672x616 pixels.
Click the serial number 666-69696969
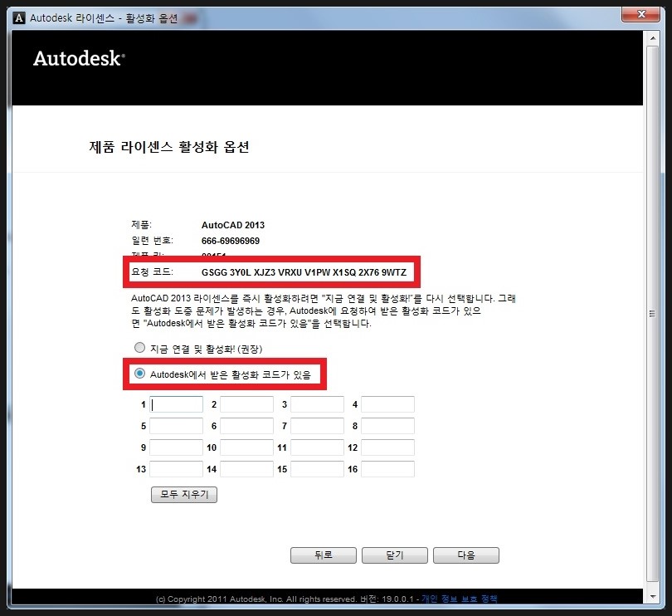[x=231, y=241]
